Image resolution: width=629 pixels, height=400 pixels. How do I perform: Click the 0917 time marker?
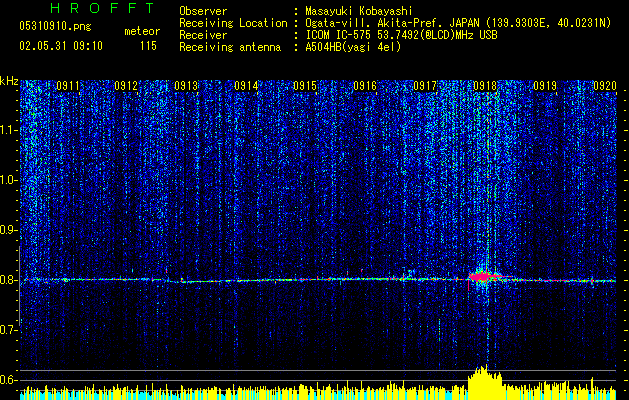pos(425,86)
